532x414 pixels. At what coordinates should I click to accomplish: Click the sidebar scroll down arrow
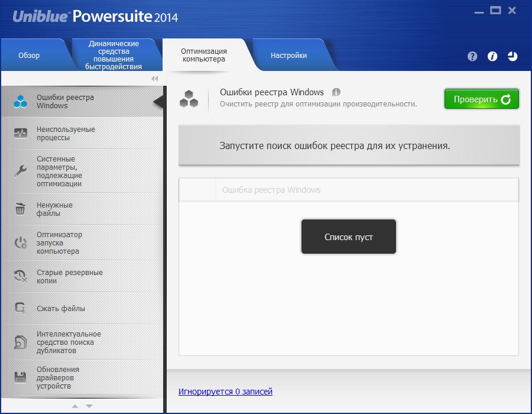89,406
